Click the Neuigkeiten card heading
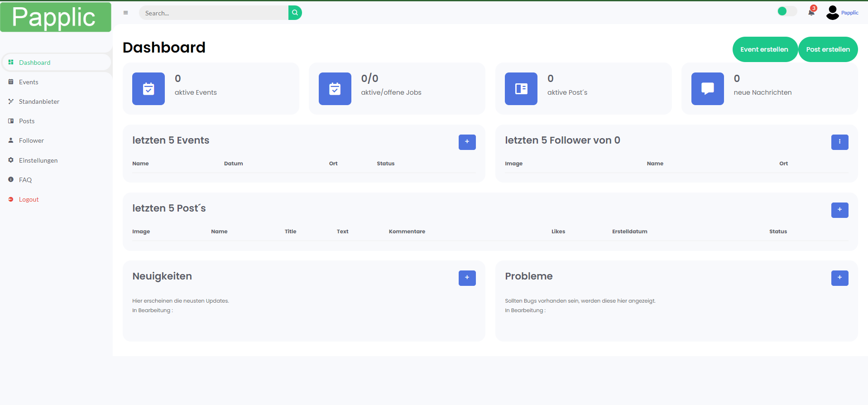This screenshot has width=868, height=405. point(162,276)
